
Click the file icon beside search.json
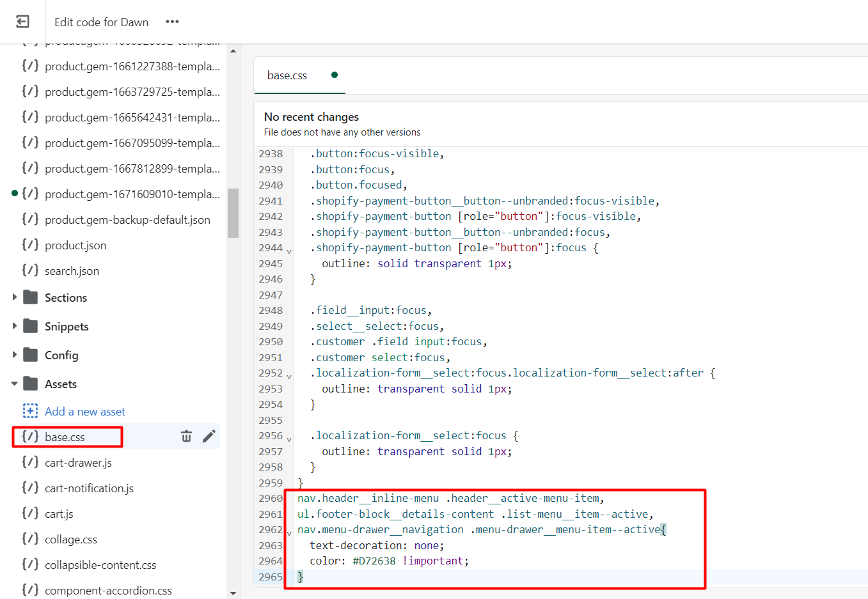pyautogui.click(x=30, y=270)
